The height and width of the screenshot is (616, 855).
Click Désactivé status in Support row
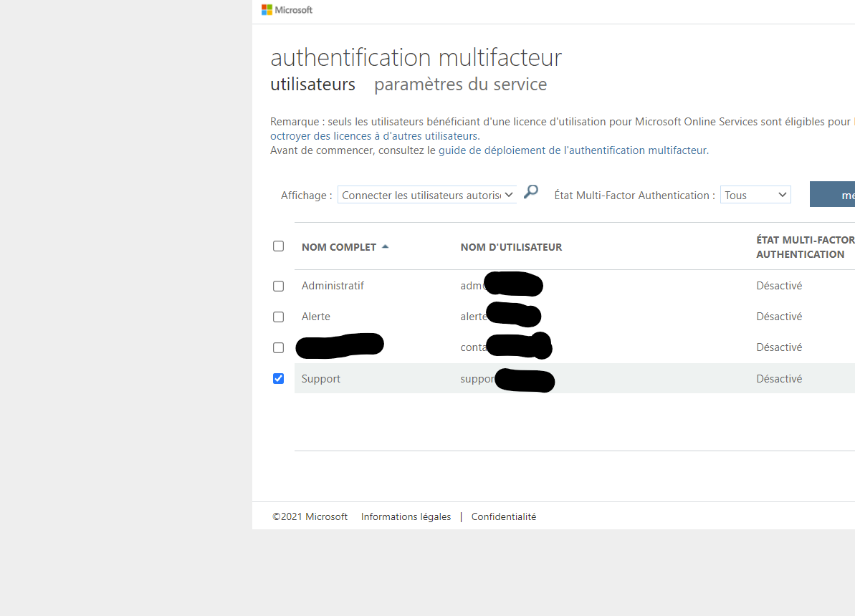pyautogui.click(x=779, y=379)
